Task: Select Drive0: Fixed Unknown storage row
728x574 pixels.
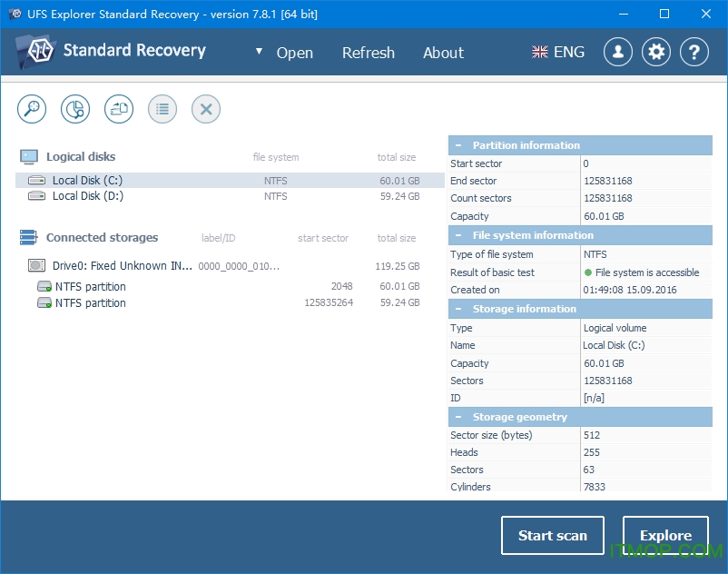Action: (x=230, y=265)
